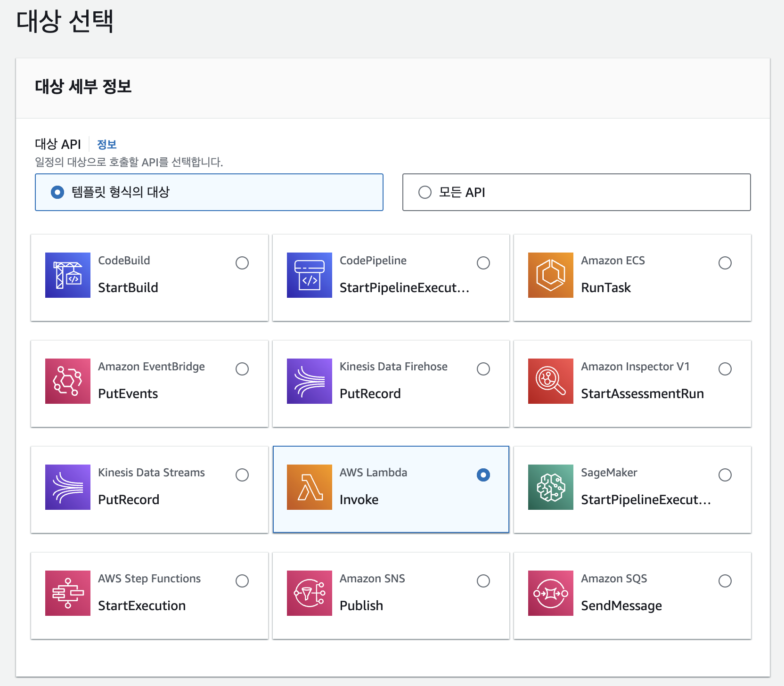The image size is (784, 686).
Task: Click the SageMaker StartPipelineExecut… text
Action: coord(646,499)
